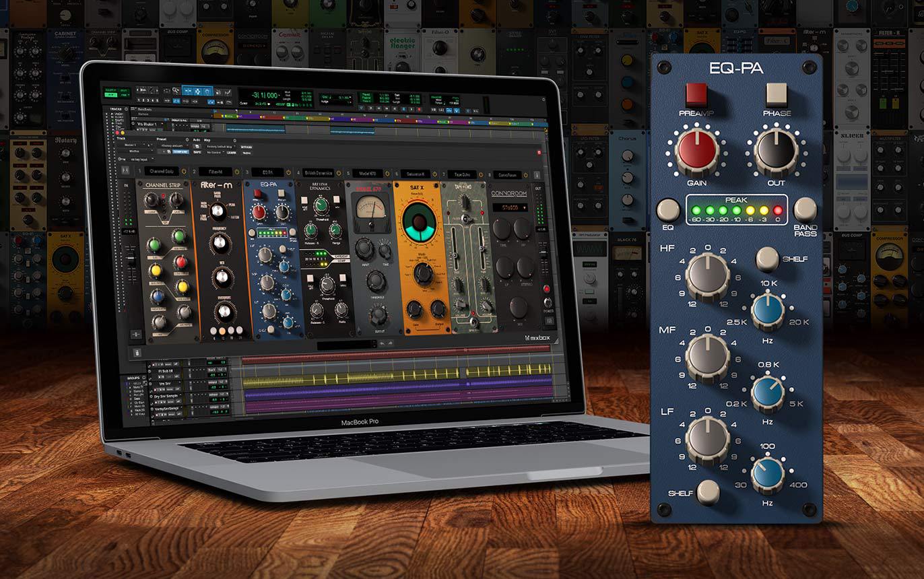Click the HF SHELF button
The image size is (924, 579).
[x=767, y=259]
